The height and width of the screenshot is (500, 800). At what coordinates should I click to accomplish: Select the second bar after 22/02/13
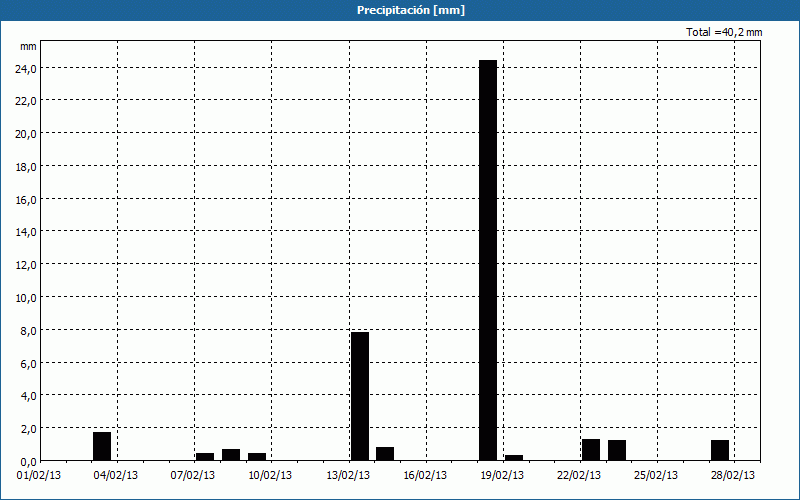click(617, 451)
